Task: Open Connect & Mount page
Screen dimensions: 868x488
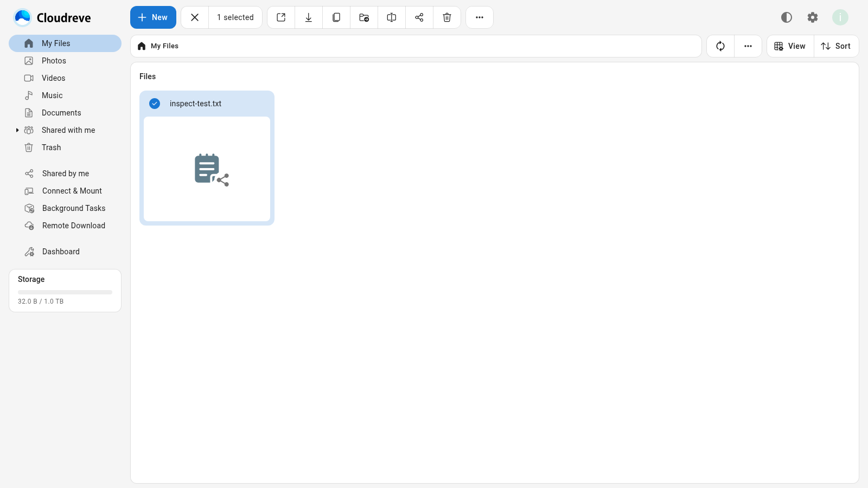Action: click(65, 191)
